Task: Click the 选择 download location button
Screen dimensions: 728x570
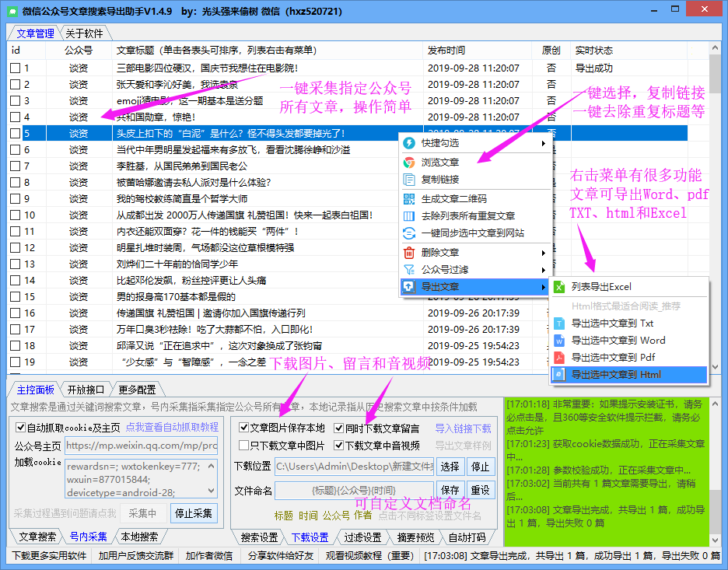Action: (450, 467)
